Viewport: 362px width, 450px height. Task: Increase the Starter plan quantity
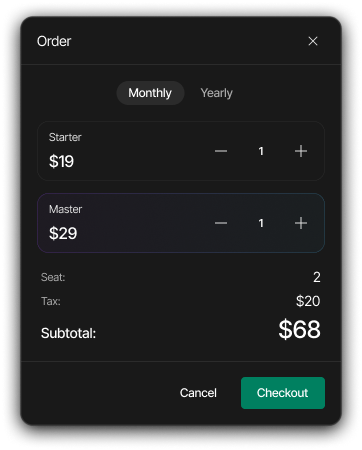click(301, 151)
